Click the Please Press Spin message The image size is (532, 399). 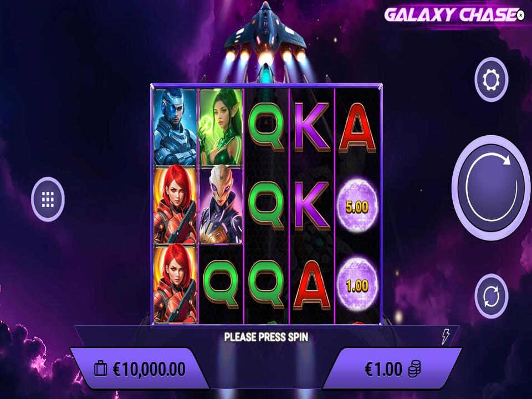click(266, 337)
